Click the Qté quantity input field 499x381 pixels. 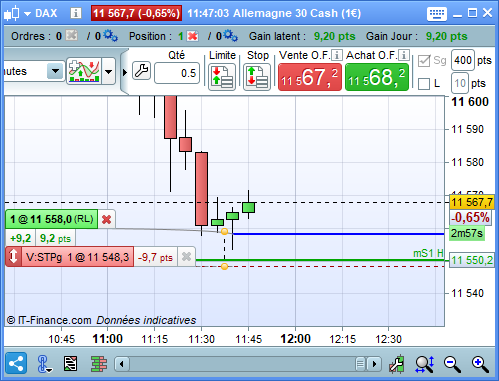177,73
